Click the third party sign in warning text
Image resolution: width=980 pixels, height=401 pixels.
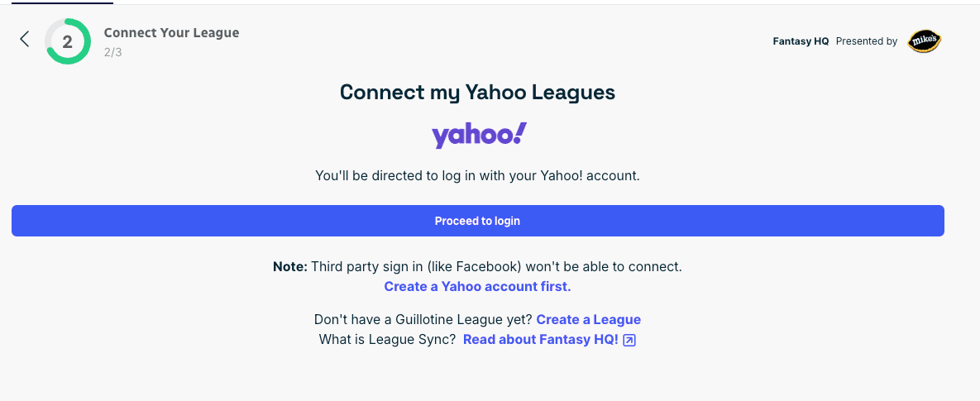496,267
